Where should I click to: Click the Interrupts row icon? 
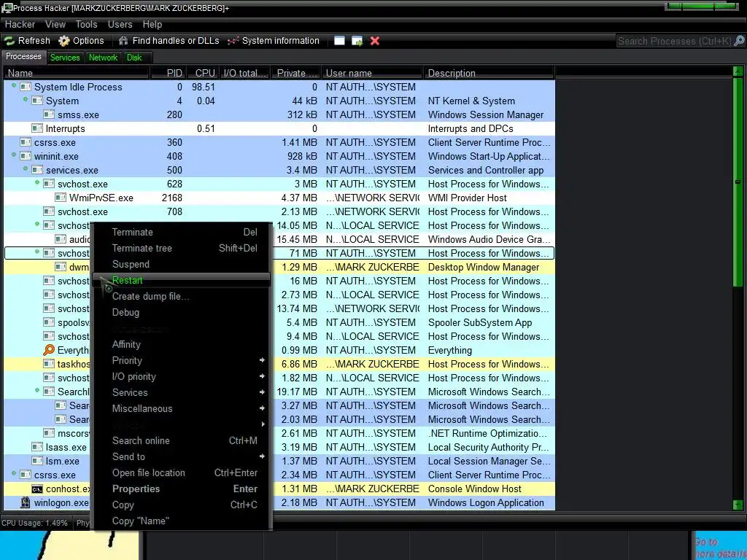[37, 128]
